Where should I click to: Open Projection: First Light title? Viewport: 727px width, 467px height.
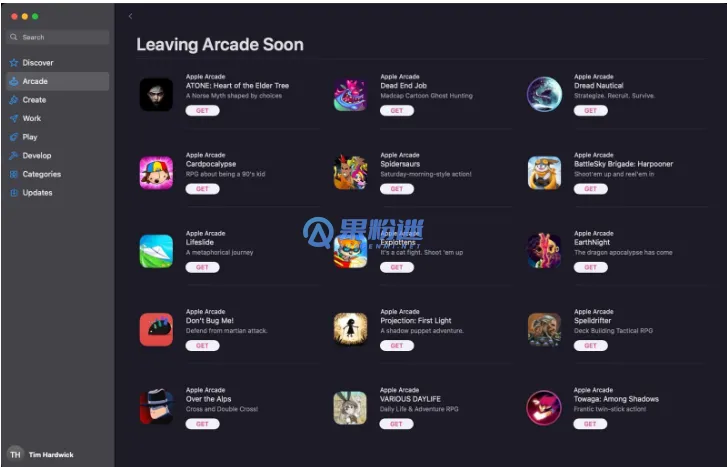tap(416, 320)
